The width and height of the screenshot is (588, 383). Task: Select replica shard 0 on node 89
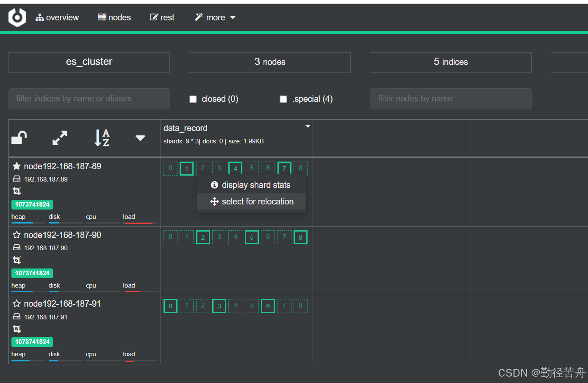coord(170,168)
